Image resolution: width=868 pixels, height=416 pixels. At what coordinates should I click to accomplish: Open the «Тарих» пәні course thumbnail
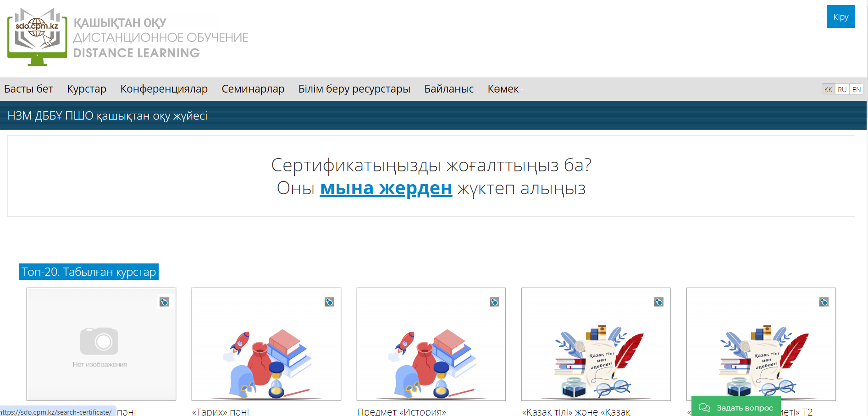(266, 344)
